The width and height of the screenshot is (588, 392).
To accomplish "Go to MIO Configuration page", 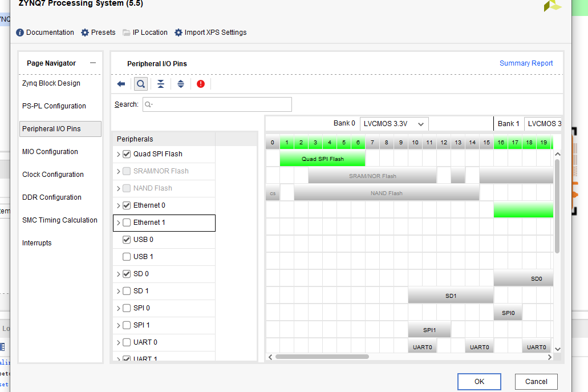I will (50, 152).
